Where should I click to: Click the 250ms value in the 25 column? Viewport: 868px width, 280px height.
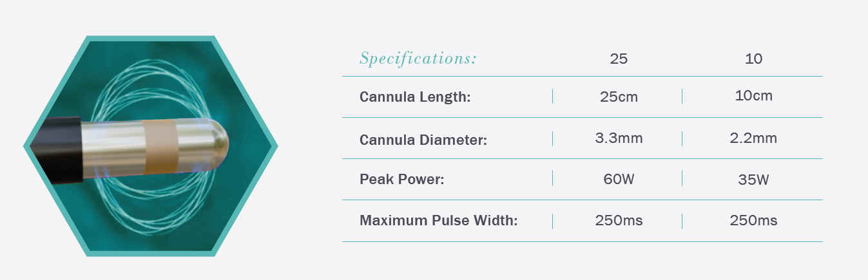[619, 221]
